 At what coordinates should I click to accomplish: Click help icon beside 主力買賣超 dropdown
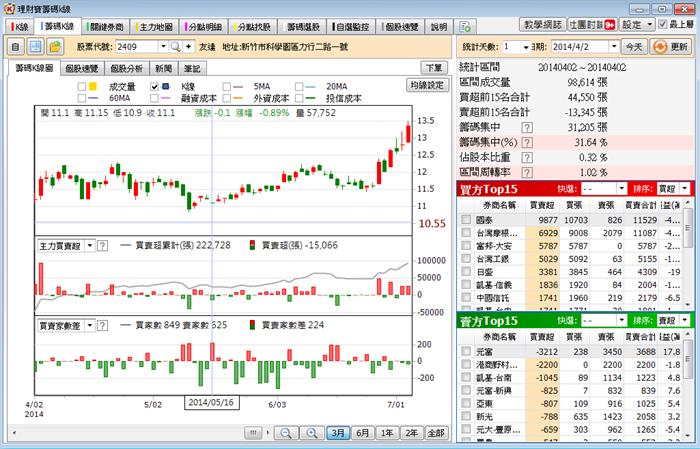click(104, 245)
